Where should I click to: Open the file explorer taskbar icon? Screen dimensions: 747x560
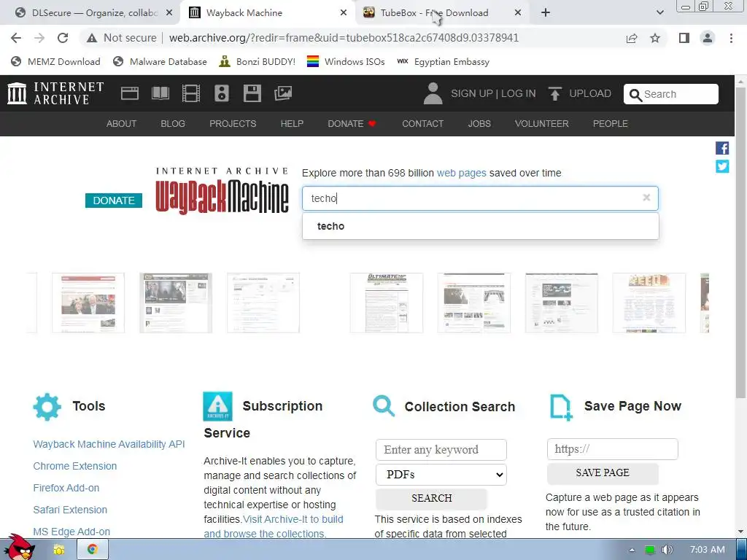point(58,550)
